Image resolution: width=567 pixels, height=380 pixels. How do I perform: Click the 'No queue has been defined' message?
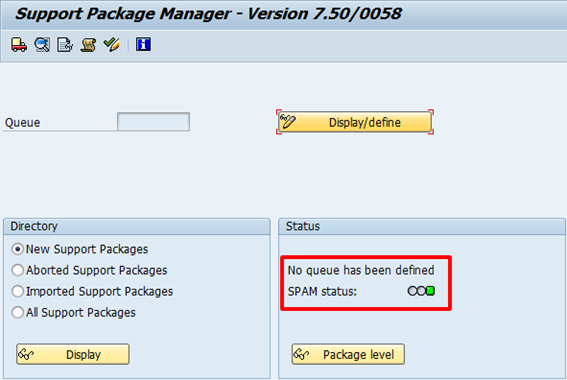tap(361, 270)
